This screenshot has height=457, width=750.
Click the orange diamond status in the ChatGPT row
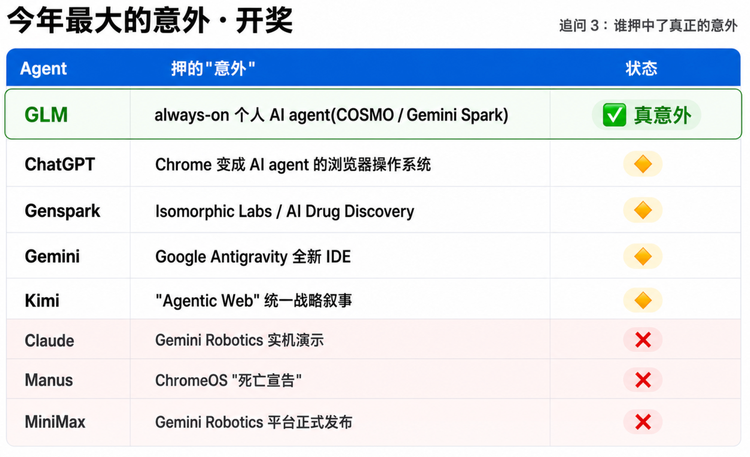(643, 164)
